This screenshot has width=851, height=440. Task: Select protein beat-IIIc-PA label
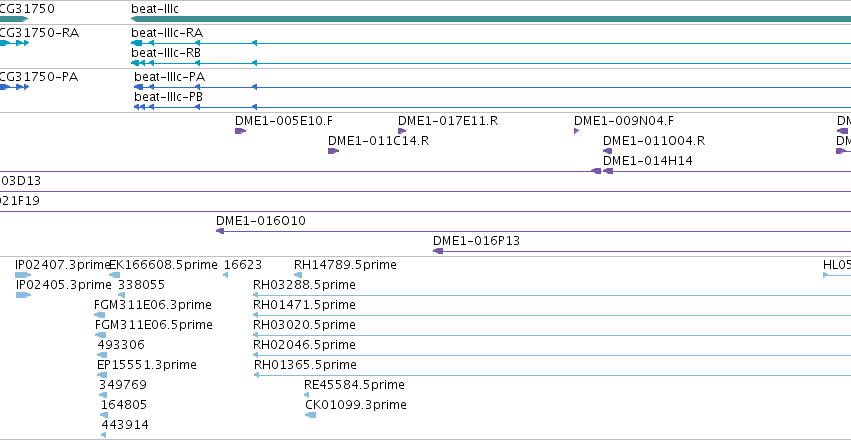[x=169, y=77]
